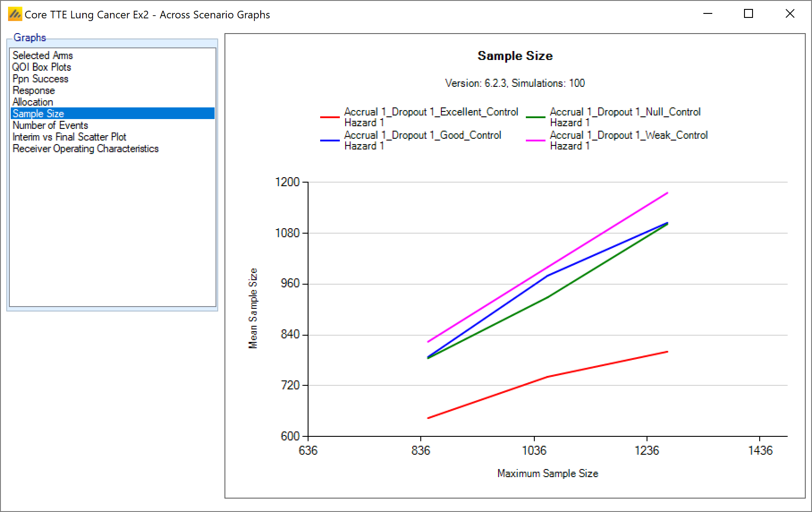Click blue Good_Control legend swatch
This screenshot has height=512, width=812.
330,141
